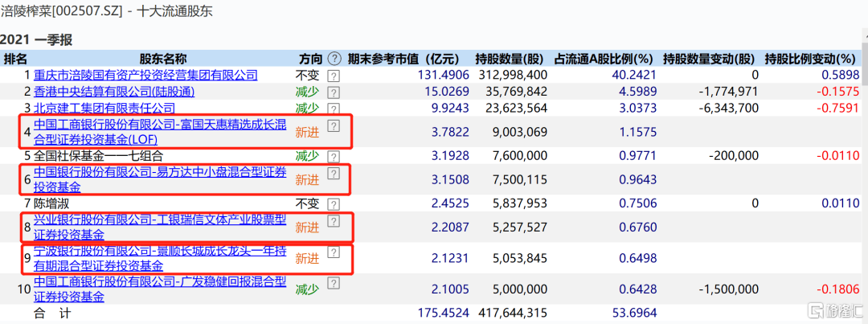This screenshot has height=324, width=868.
Task: Click share change value -6,343,700
Action: click(727, 108)
